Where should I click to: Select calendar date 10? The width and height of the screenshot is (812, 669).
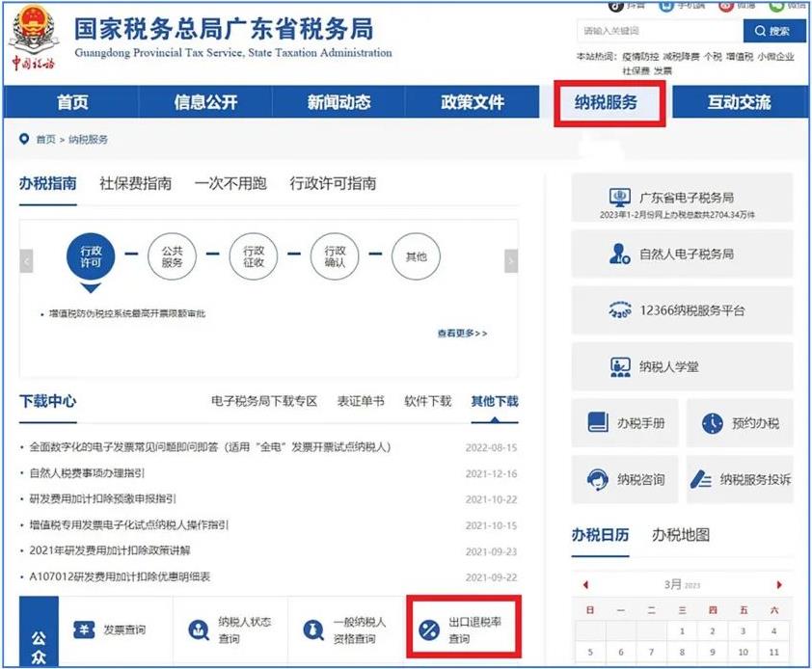click(x=743, y=652)
